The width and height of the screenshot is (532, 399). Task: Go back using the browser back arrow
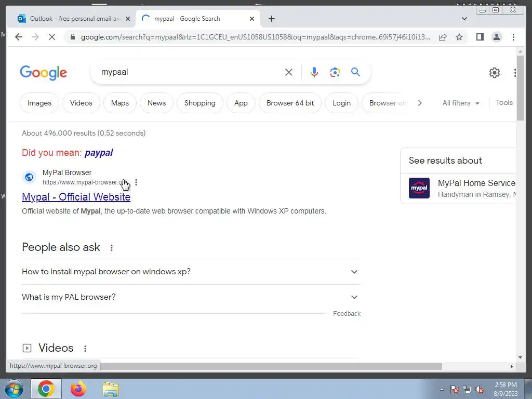coord(19,37)
